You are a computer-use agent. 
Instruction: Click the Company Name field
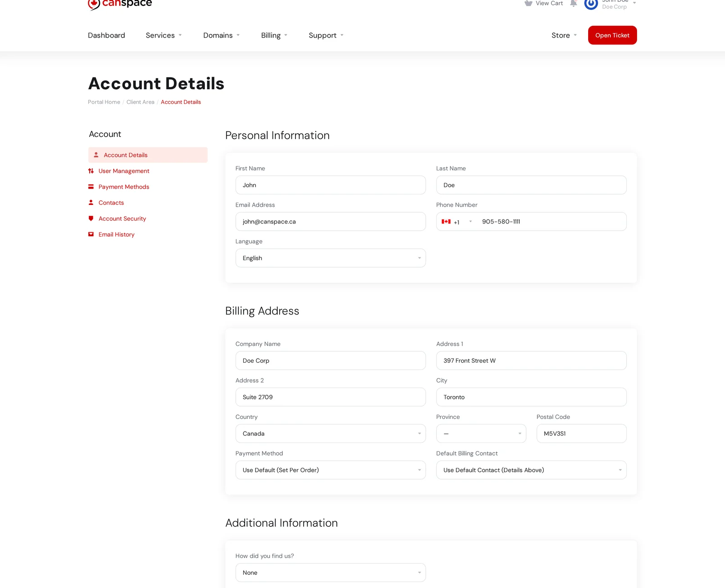pyautogui.click(x=330, y=360)
